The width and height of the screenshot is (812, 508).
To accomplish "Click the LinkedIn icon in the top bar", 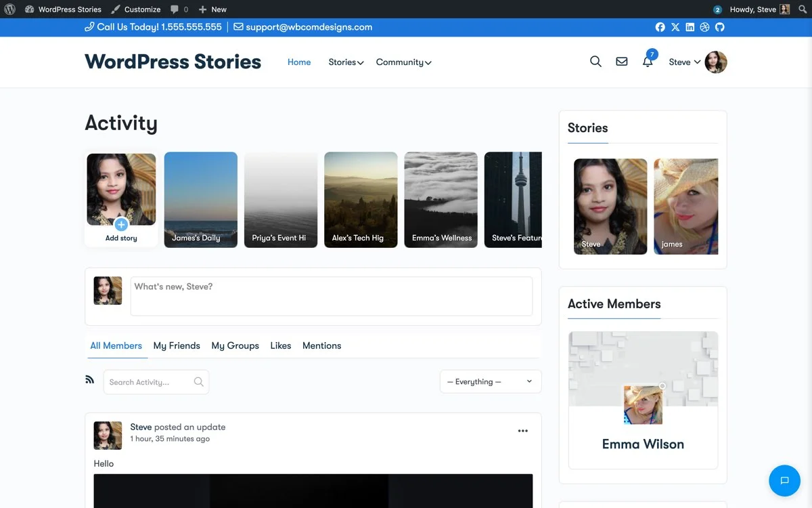I will click(x=690, y=27).
